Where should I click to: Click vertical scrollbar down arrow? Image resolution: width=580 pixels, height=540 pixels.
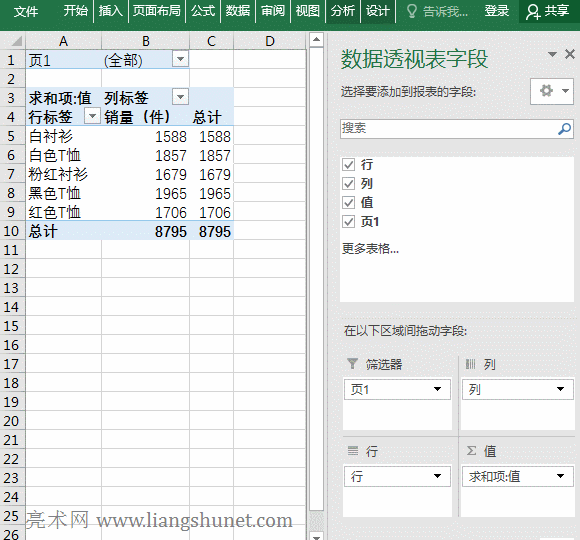tap(316, 536)
